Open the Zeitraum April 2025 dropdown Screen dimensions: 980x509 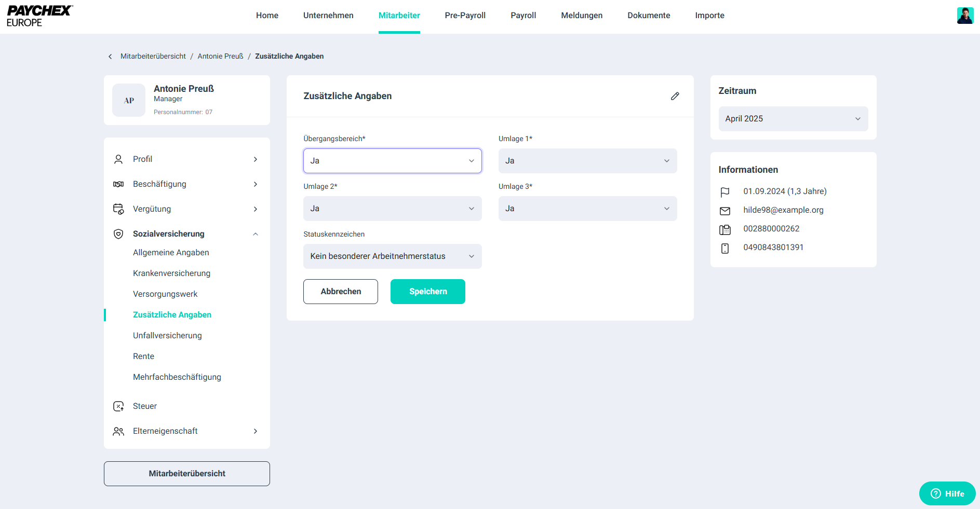(793, 119)
